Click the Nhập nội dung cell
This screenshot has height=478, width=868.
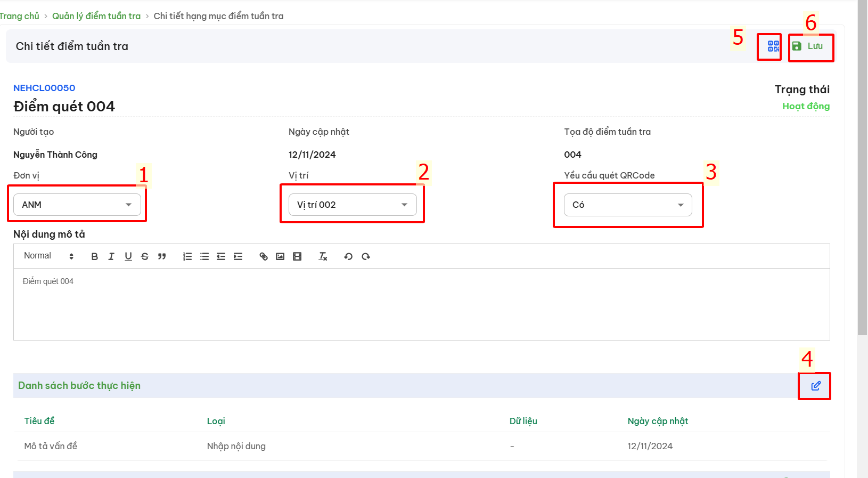click(x=236, y=446)
